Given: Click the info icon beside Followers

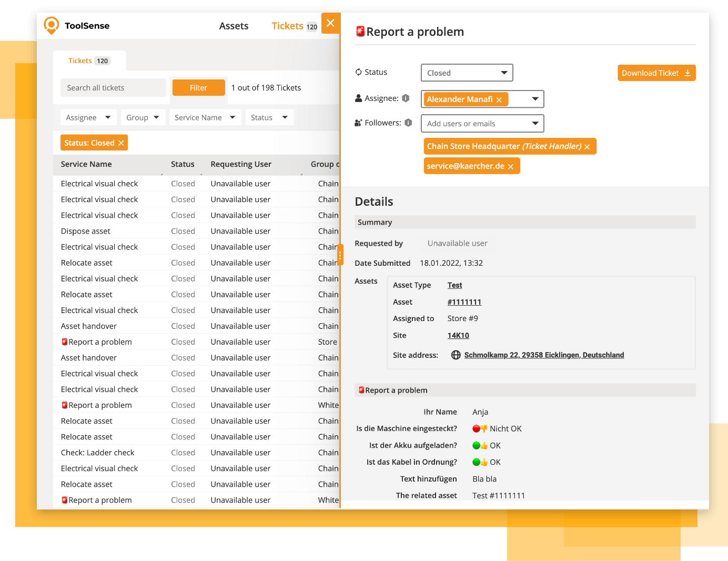Looking at the screenshot, I should coord(409,123).
